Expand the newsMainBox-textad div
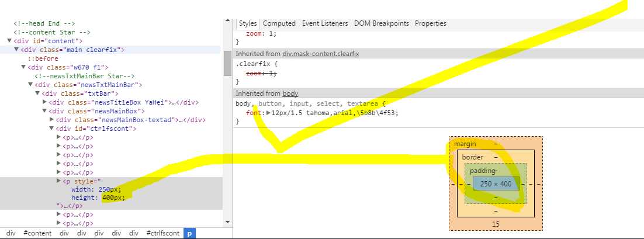Screen dimensions: 644x239 click(x=51, y=119)
